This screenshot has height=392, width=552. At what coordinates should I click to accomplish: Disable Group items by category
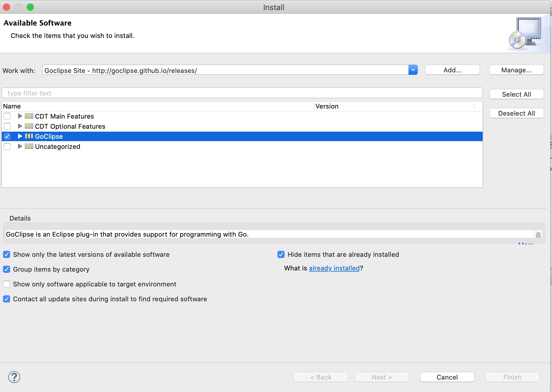tap(7, 269)
